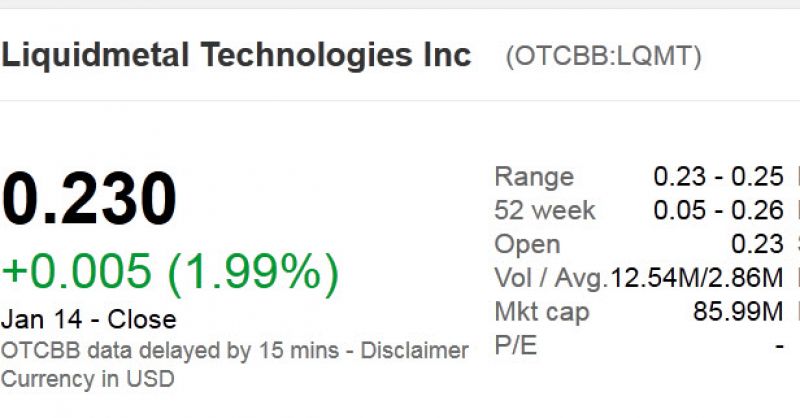Click the Mkt cap label
Image resolution: width=800 pixels, height=418 pixels.
coord(541,312)
